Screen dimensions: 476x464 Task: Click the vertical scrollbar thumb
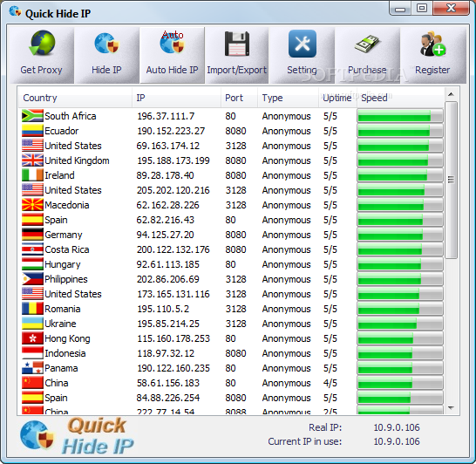tap(451, 180)
